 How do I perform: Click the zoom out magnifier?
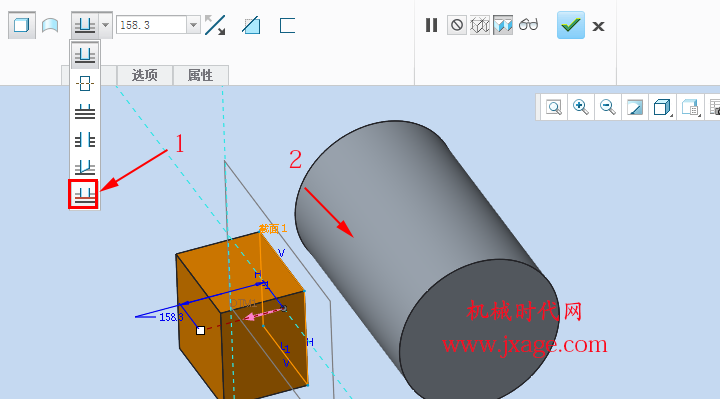coord(608,107)
